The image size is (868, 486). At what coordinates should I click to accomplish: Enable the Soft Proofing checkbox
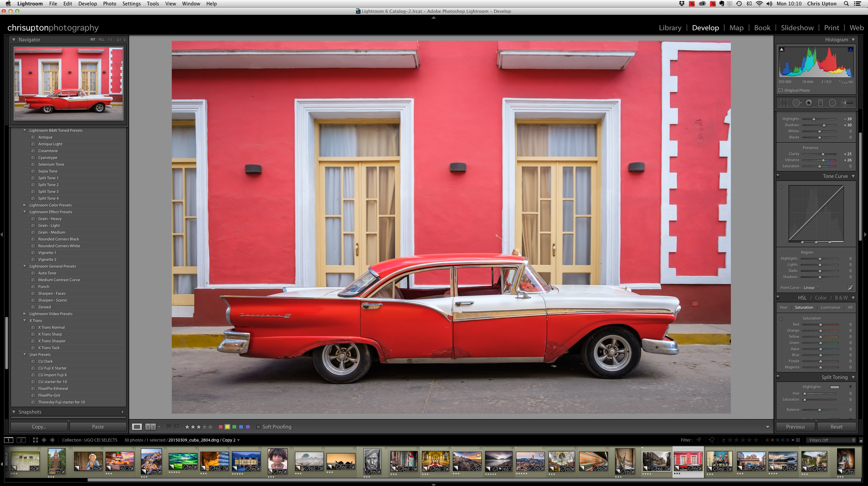[x=258, y=427]
